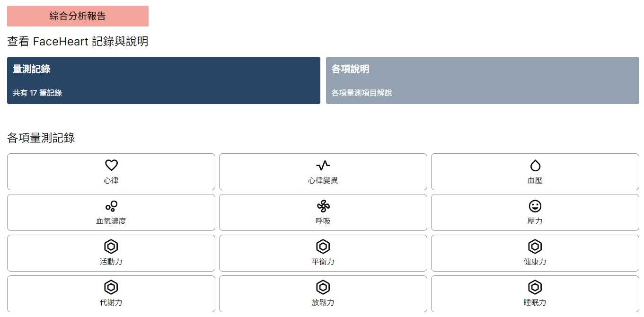Viewport: 644px width, 317px height.
Task: Select the 血氧濃度 label
Action: (111, 221)
